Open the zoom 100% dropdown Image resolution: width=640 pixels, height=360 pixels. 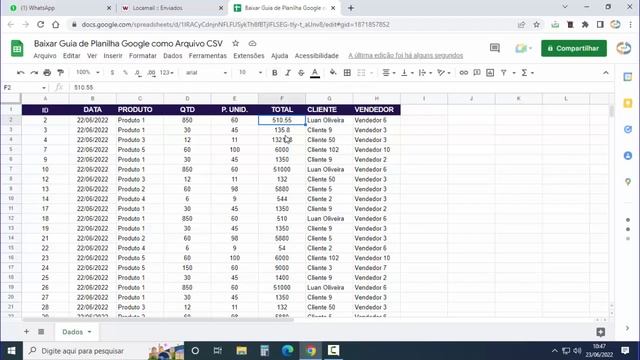pos(87,73)
